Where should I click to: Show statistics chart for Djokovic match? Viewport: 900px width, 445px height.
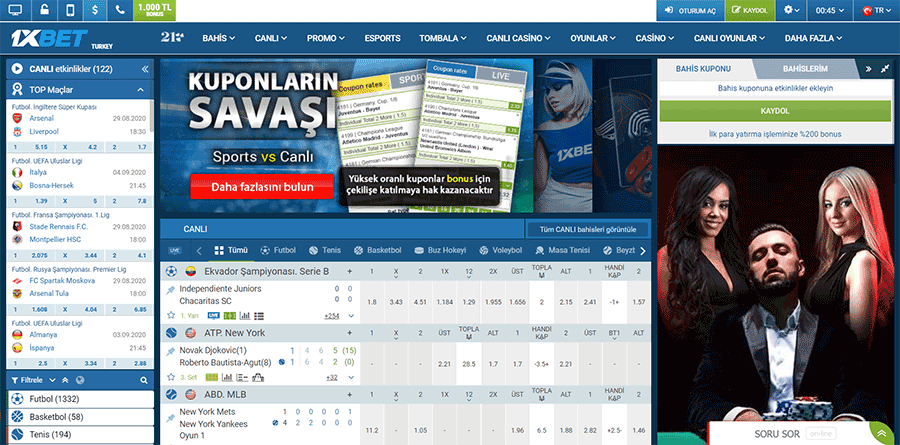click(227, 377)
